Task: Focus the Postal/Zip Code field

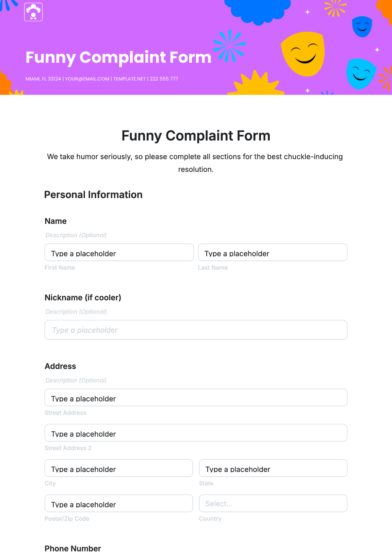Action: pos(119,503)
